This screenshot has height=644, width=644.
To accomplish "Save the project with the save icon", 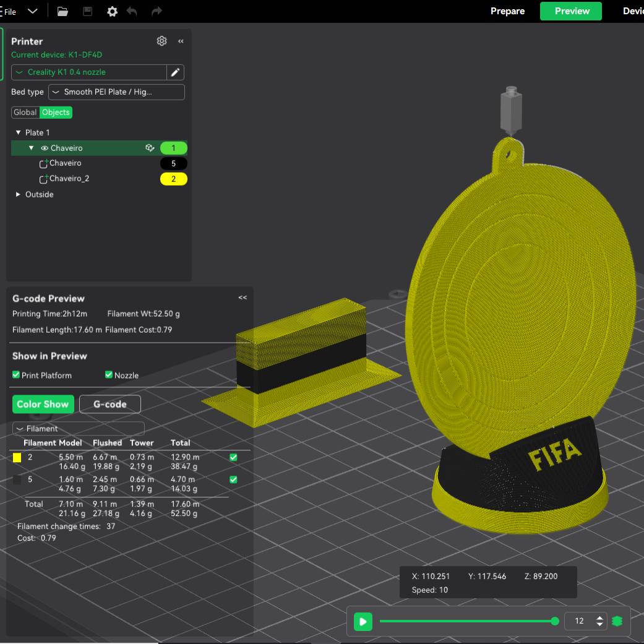I will [x=87, y=11].
